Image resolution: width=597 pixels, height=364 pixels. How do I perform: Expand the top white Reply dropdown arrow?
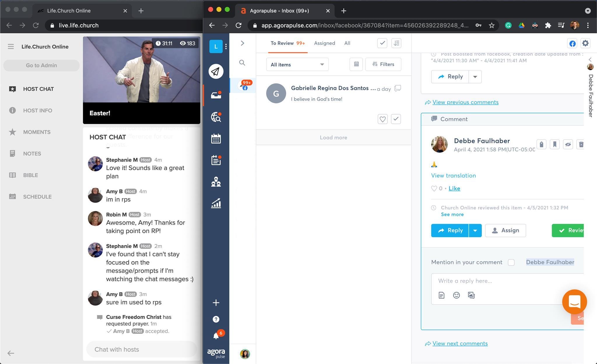pyautogui.click(x=475, y=77)
